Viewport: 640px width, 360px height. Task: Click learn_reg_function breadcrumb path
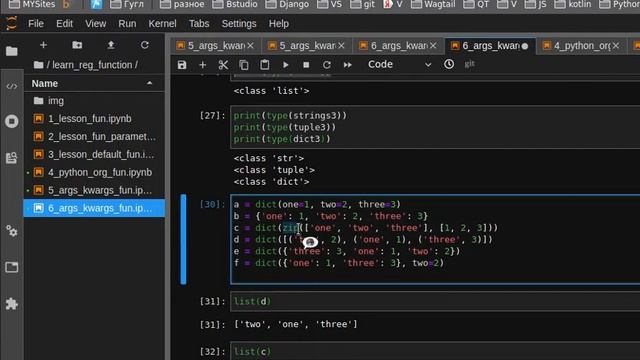92,65
